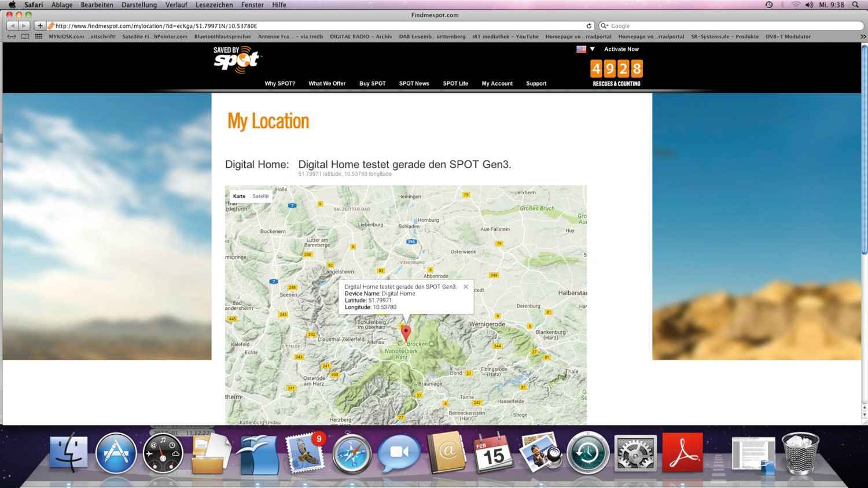Click the volume icon in menu bar
This screenshot has height=488, width=868.
[809, 5]
